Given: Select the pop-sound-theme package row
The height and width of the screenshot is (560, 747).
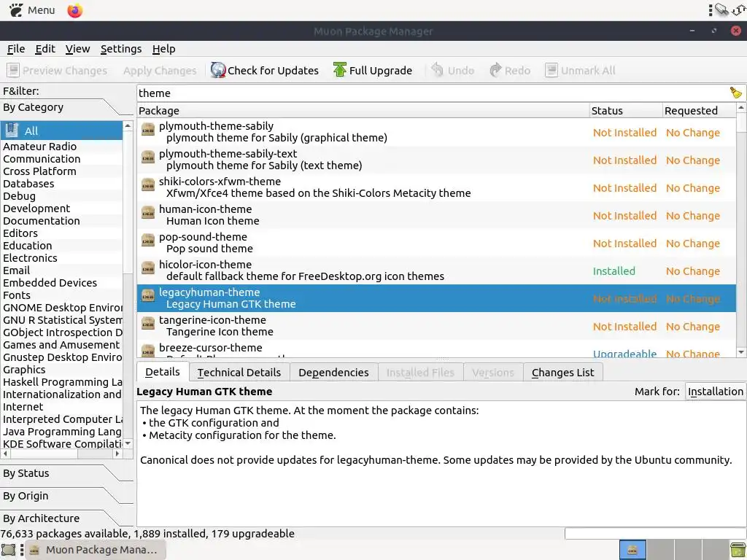Looking at the screenshot, I should 436,243.
